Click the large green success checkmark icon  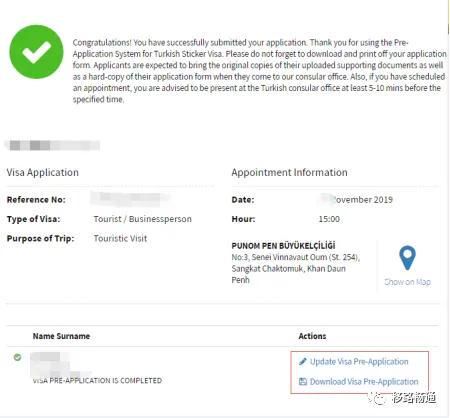click(36, 52)
